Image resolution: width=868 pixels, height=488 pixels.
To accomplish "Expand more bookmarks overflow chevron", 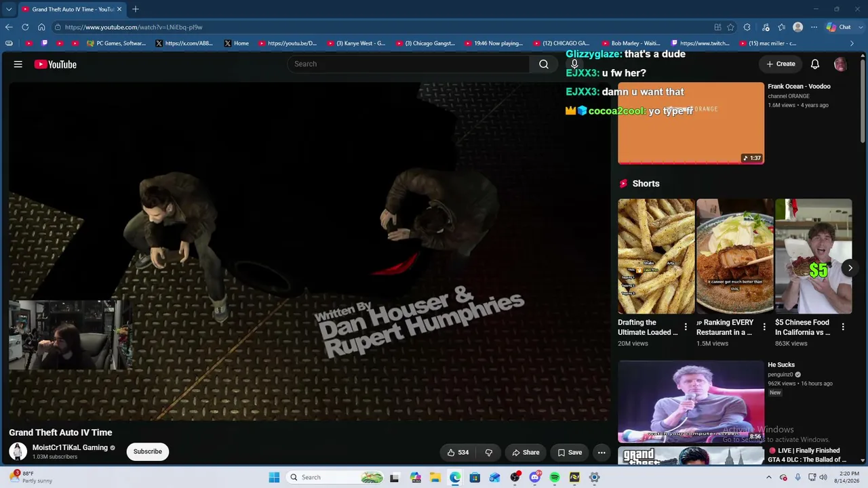I will click(x=852, y=43).
